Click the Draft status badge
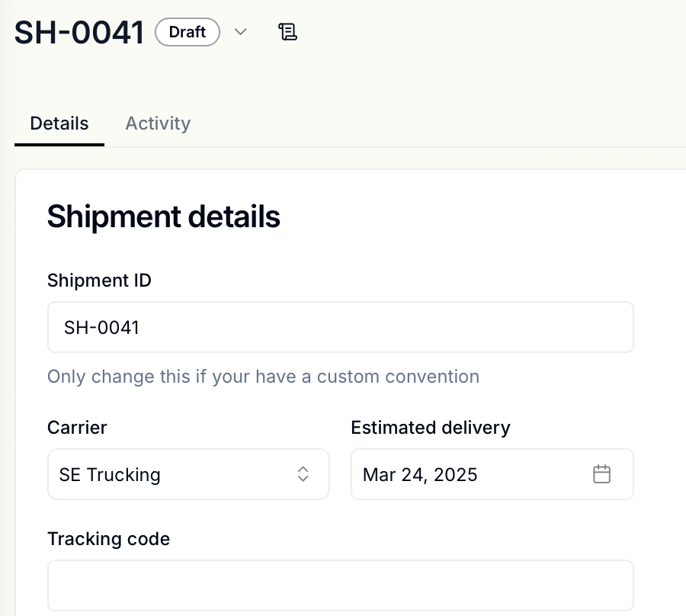The height and width of the screenshot is (616, 686). [188, 32]
